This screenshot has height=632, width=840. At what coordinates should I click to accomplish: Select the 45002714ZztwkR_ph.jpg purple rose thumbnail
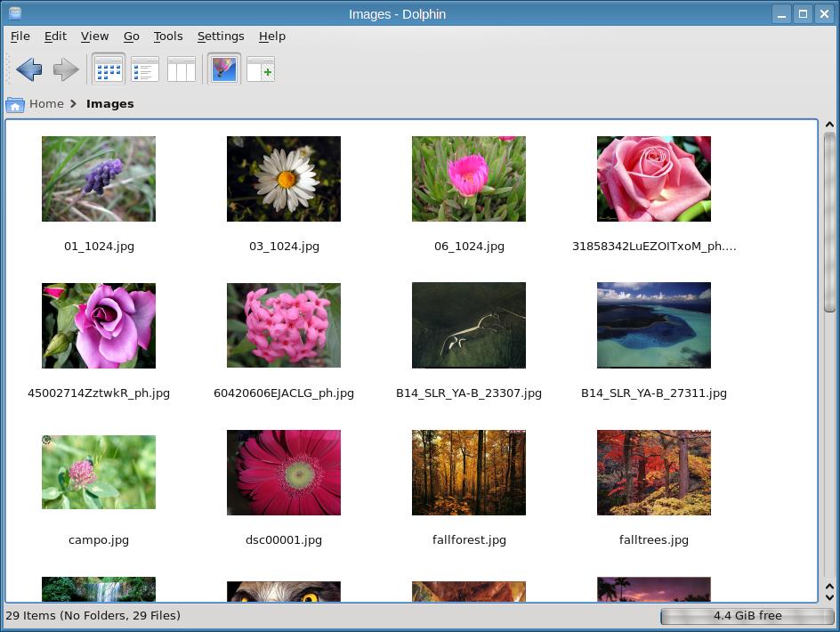[99, 326]
